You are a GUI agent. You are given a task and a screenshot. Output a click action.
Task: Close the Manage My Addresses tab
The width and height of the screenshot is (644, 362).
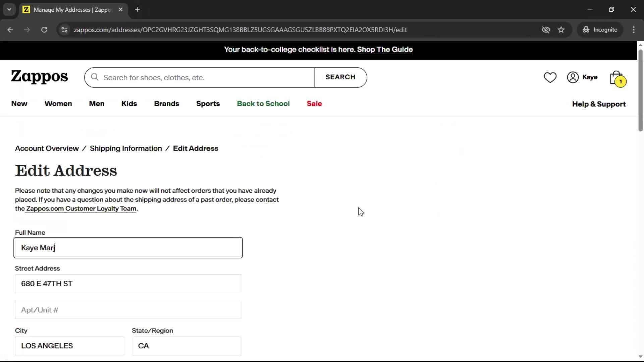[x=120, y=10]
